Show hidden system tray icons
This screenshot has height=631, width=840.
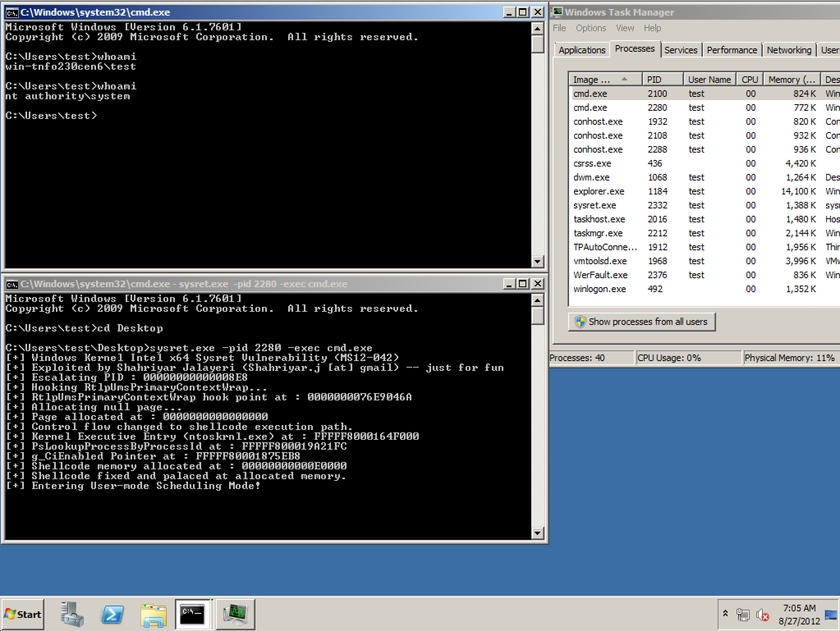(x=725, y=613)
